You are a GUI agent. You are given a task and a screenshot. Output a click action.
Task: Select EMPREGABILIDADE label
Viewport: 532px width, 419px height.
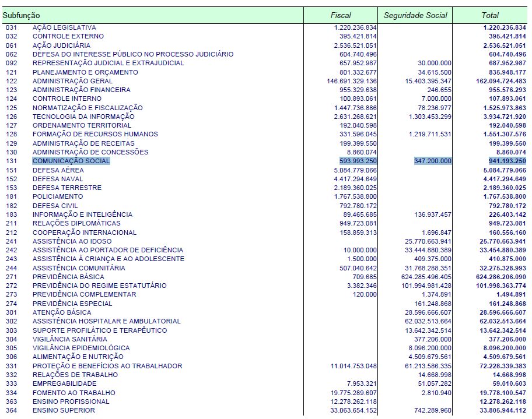coord(65,384)
